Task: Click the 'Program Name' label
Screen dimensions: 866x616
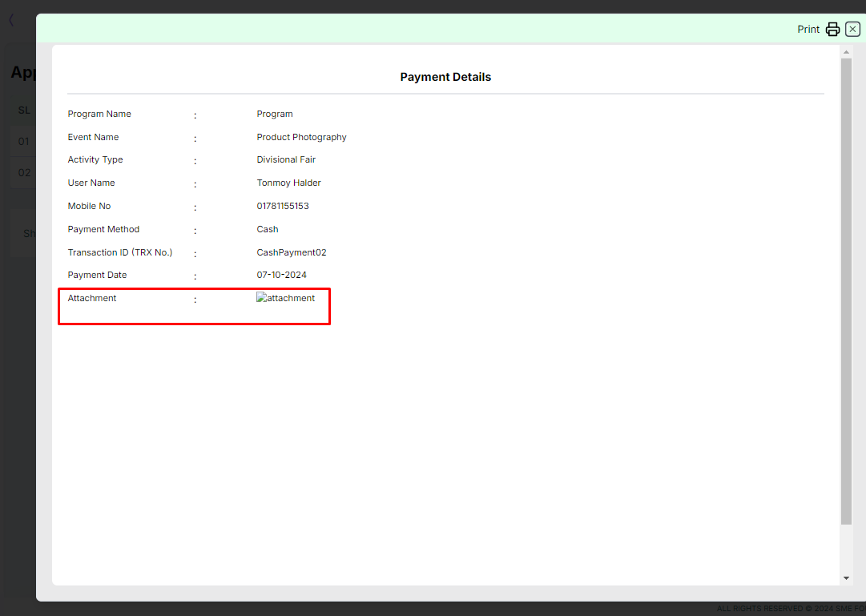Action: tap(99, 114)
